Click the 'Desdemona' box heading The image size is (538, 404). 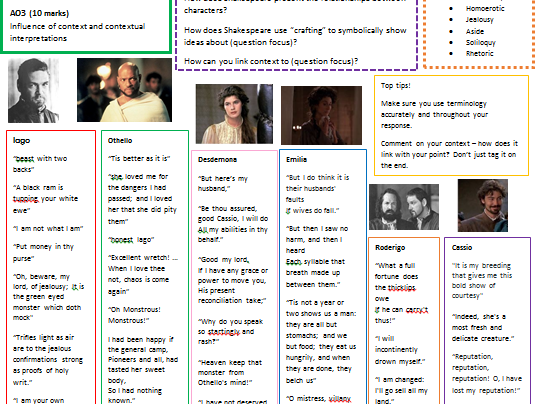pyautogui.click(x=217, y=160)
